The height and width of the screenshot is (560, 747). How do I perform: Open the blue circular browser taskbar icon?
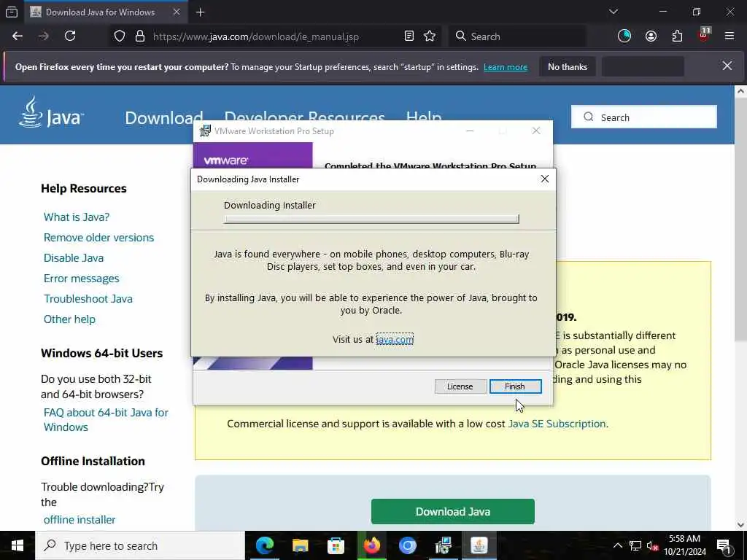coord(407,545)
